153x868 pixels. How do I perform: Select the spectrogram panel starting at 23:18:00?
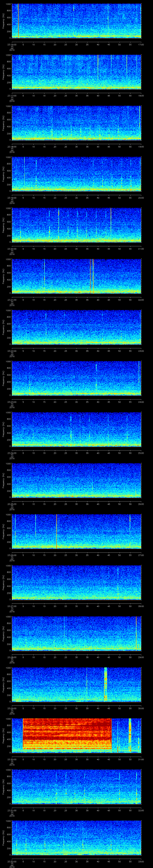tap(76, 123)
